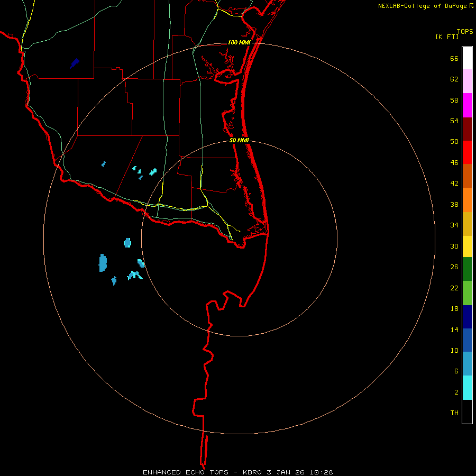Select the light blue 14 legend swatch
Viewport: 476px width, 476px height.
[467, 364]
